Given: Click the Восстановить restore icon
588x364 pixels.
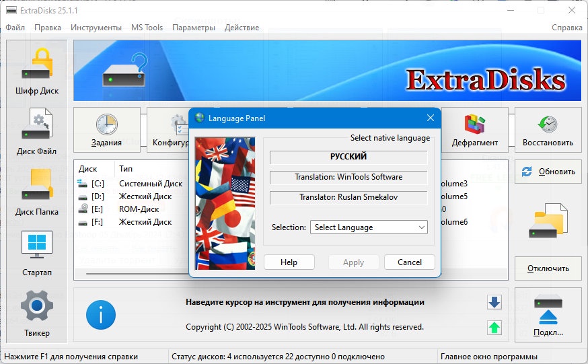Looking at the screenshot, I should tap(548, 130).
